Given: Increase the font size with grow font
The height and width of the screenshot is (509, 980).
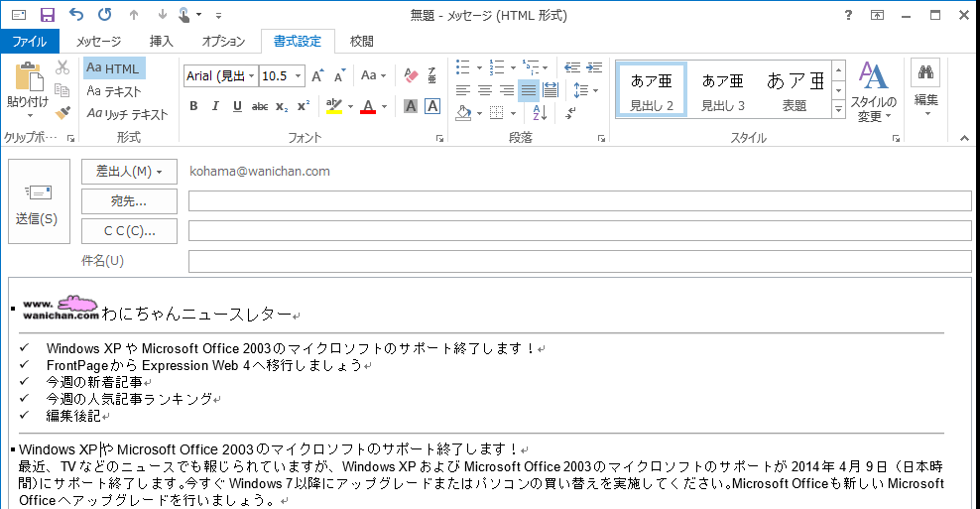Looking at the screenshot, I should click(x=317, y=76).
